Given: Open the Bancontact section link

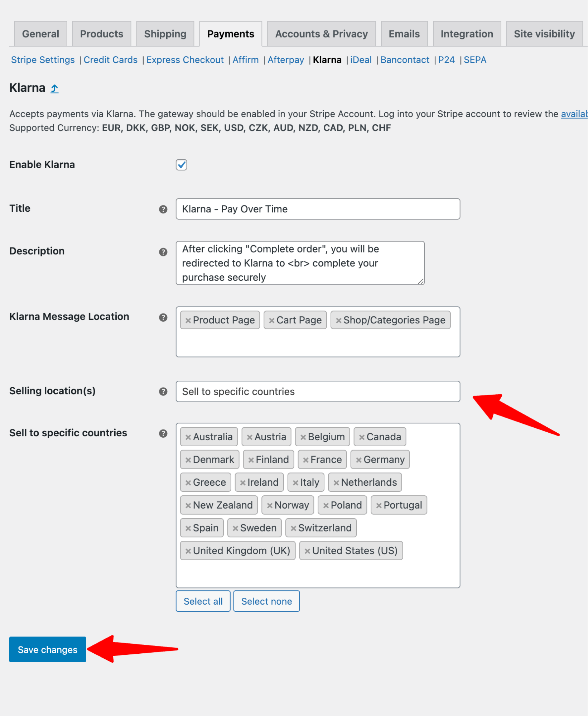Looking at the screenshot, I should point(405,60).
